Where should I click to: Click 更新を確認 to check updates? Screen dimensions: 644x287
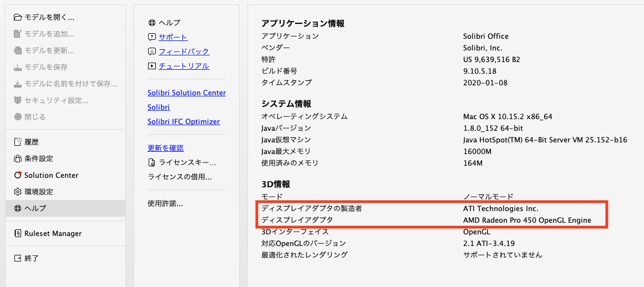165,148
